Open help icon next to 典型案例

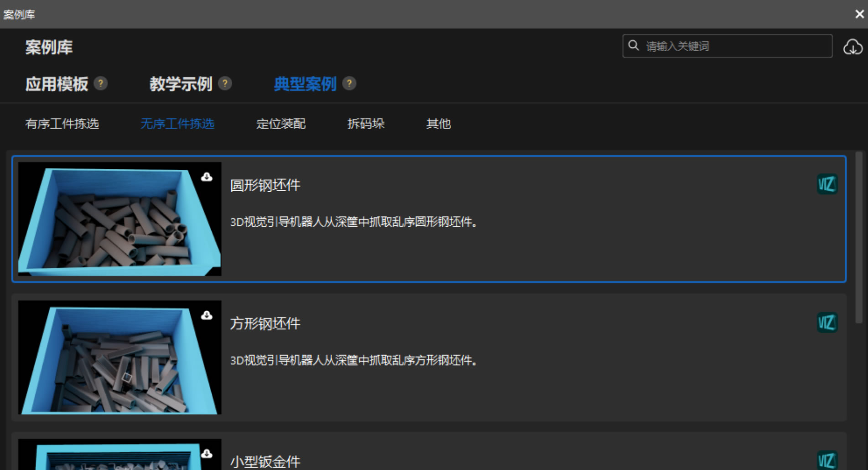(349, 84)
